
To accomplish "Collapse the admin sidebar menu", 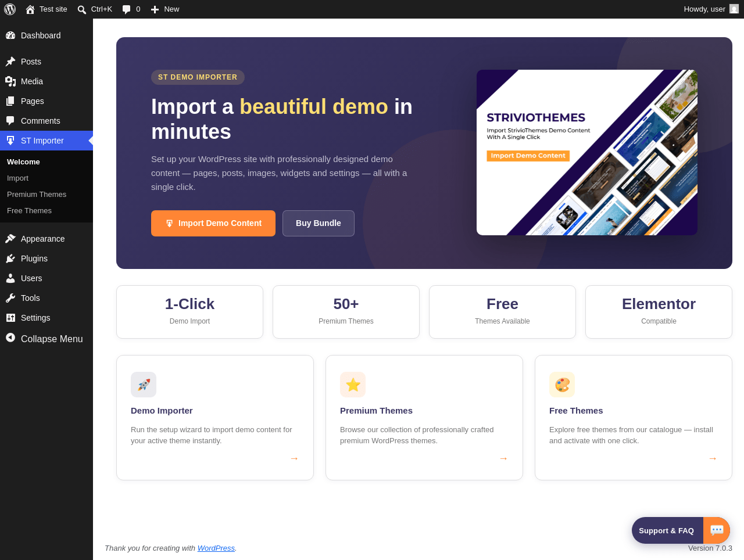I will pyautogui.click(x=46, y=339).
